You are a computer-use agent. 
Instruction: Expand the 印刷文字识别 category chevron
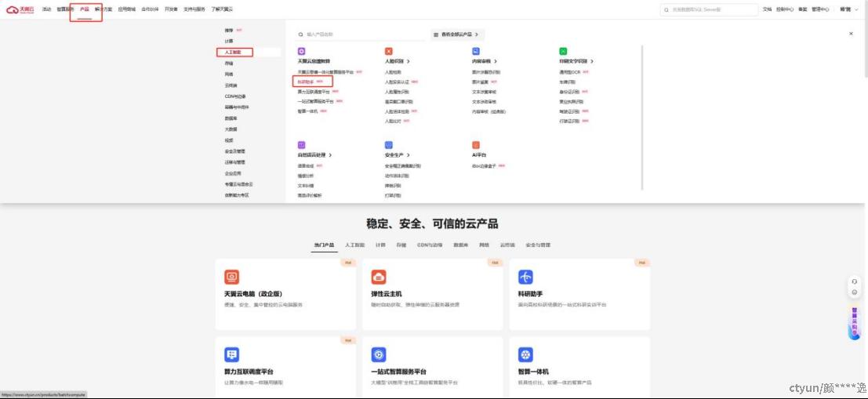coord(592,61)
